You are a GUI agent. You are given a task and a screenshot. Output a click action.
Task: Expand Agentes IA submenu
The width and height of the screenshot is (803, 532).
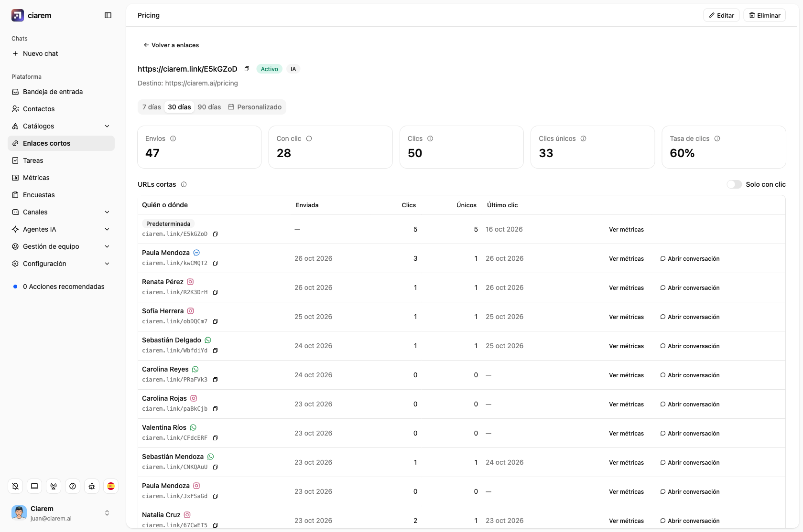pos(61,229)
